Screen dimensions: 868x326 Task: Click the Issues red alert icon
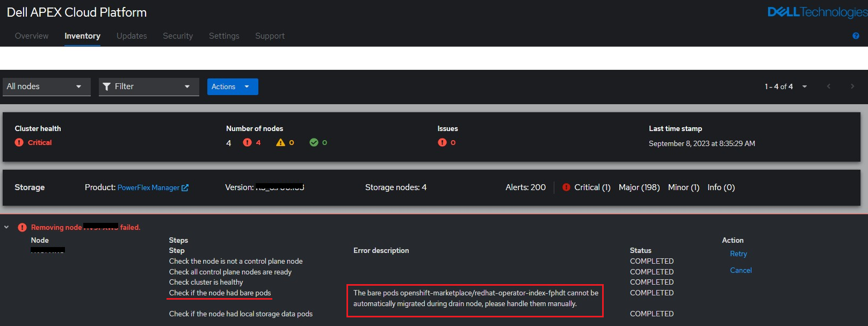(x=442, y=142)
